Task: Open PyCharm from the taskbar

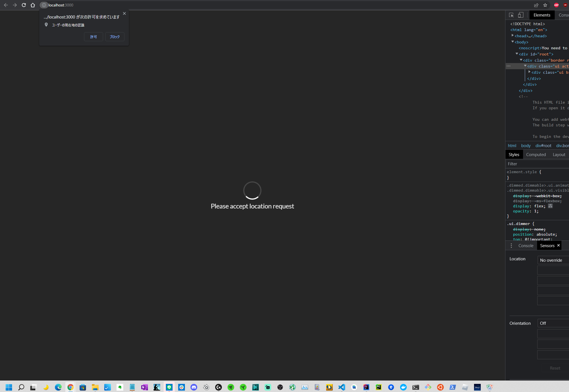Action: [378, 387]
